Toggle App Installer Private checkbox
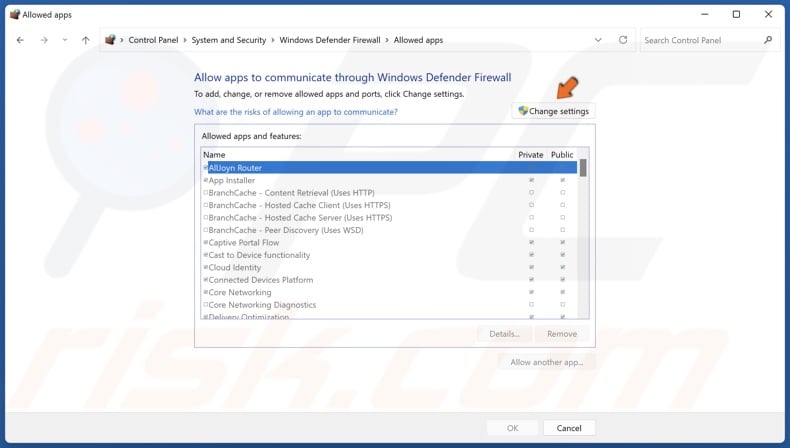Viewport: 790px width, 448px height. (531, 180)
